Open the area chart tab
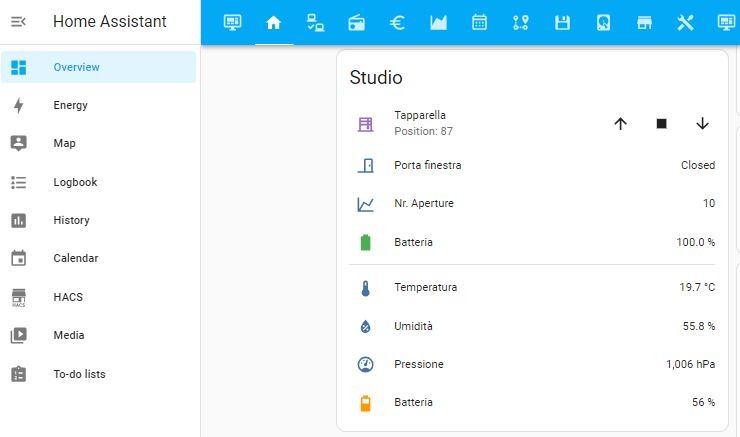The width and height of the screenshot is (740, 437). (438, 23)
